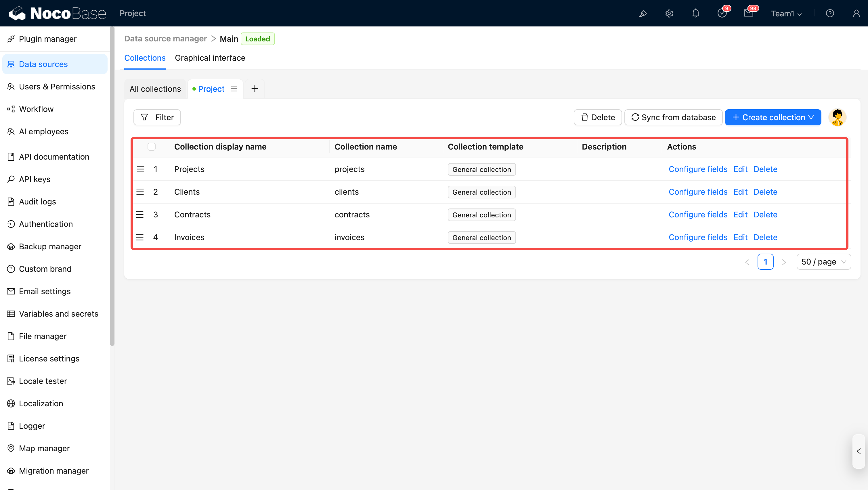Click Sync from database button
This screenshot has width=868, height=490.
click(x=673, y=117)
